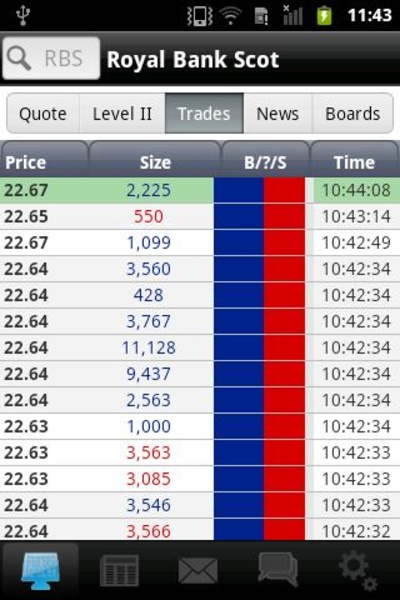Open the envelope mail icon
Image resolution: width=400 pixels, height=600 pixels.
click(x=198, y=571)
